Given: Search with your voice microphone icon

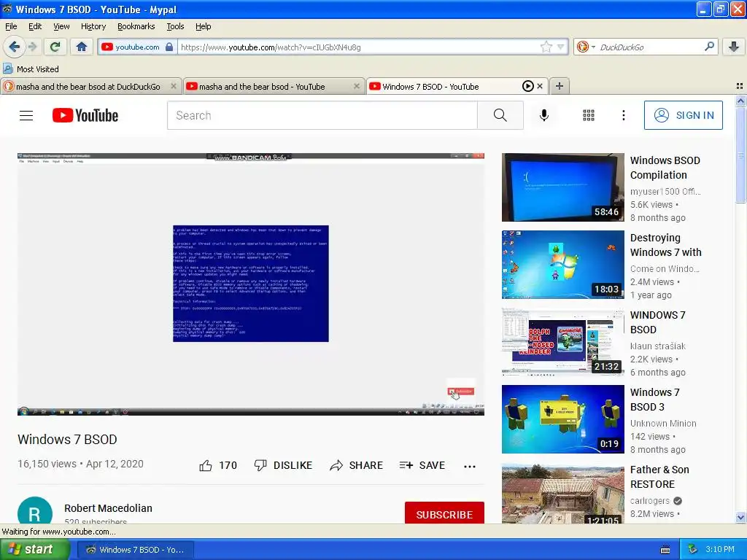Looking at the screenshot, I should (544, 115).
